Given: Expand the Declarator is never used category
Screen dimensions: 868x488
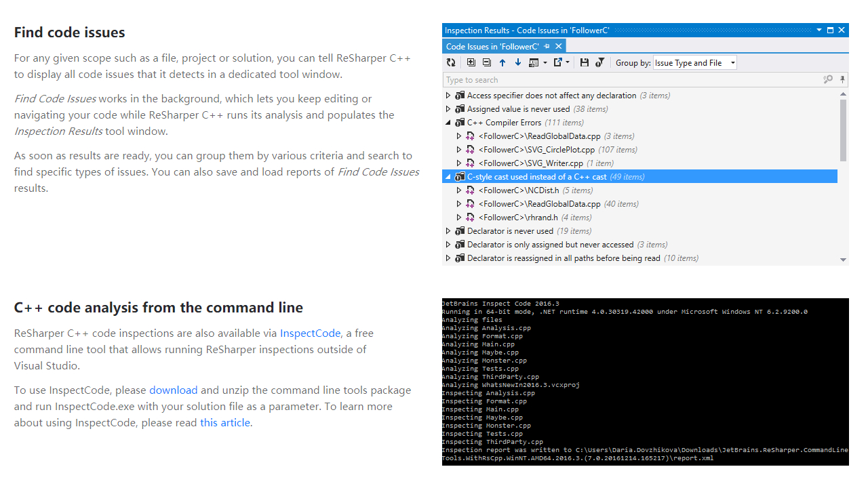Looking at the screenshot, I should pyautogui.click(x=448, y=230).
